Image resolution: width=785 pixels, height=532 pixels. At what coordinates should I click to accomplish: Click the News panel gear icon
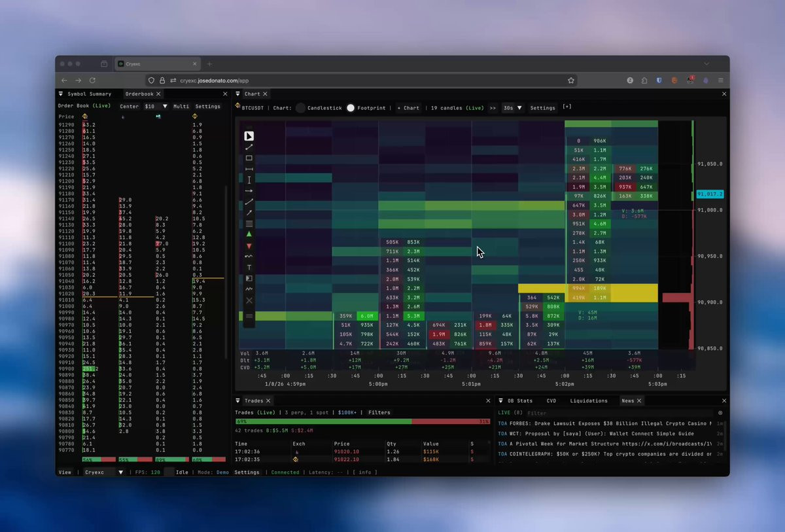coord(720,414)
